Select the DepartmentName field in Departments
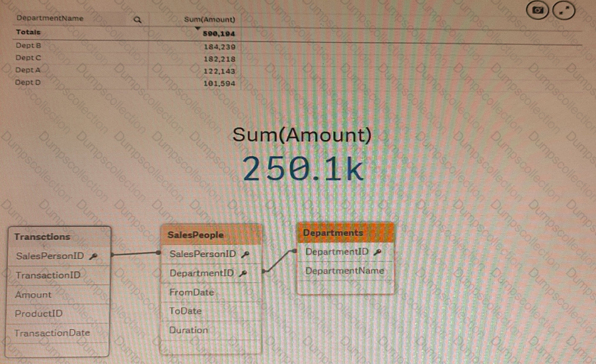 (x=344, y=271)
